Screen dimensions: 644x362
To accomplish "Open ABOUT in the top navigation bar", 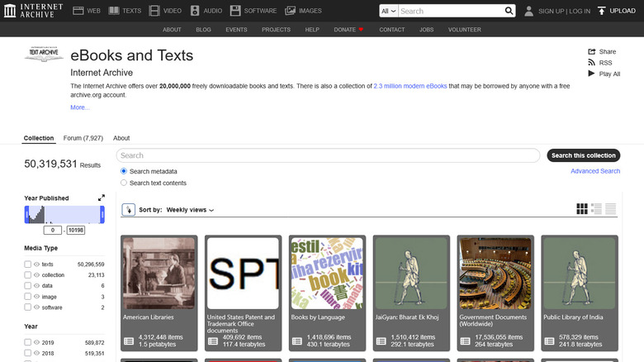I will (172, 30).
